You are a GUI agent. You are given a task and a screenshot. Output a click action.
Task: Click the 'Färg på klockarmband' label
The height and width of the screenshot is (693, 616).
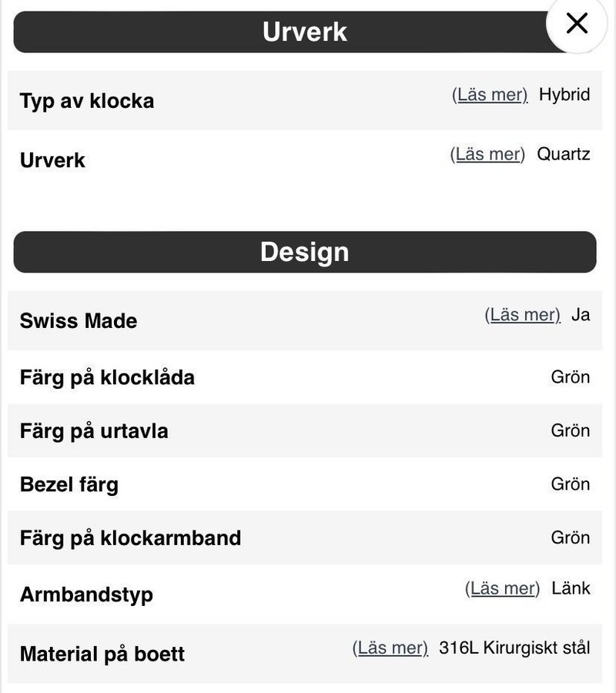(x=130, y=537)
